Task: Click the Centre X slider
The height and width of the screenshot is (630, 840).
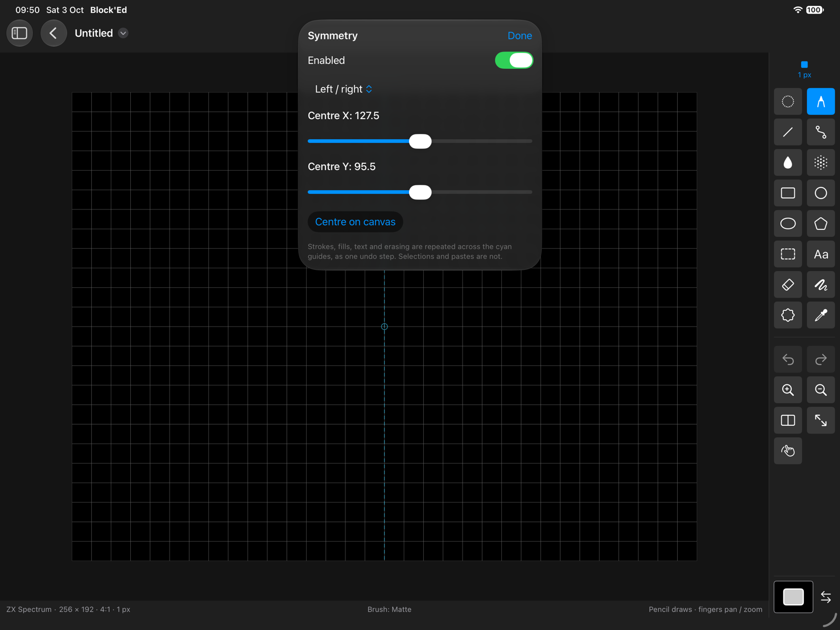Action: (420, 141)
